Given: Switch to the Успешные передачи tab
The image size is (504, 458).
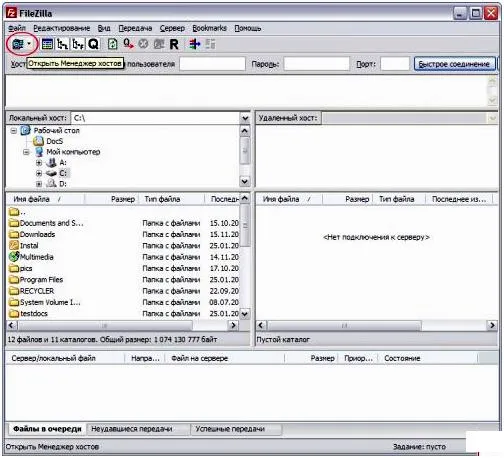Looking at the screenshot, I should (x=236, y=429).
